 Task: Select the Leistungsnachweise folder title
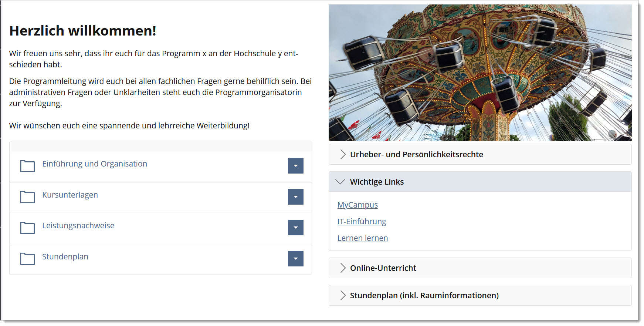[78, 226]
